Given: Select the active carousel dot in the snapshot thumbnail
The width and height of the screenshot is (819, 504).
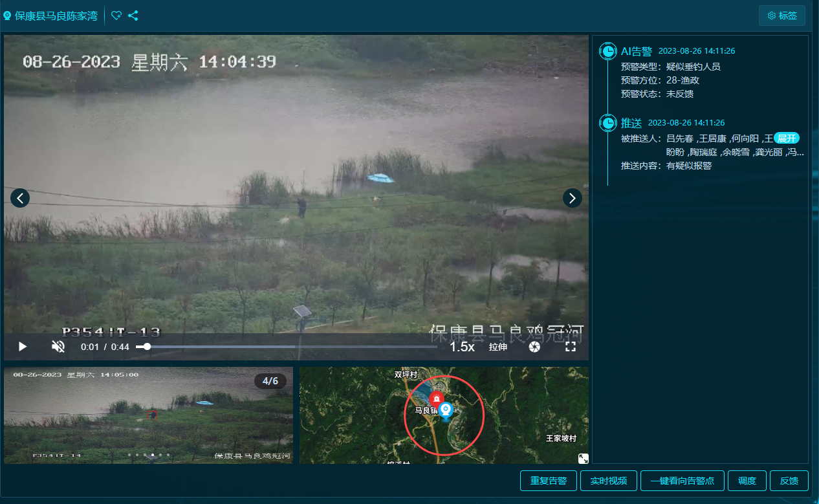Looking at the screenshot, I should (x=153, y=455).
